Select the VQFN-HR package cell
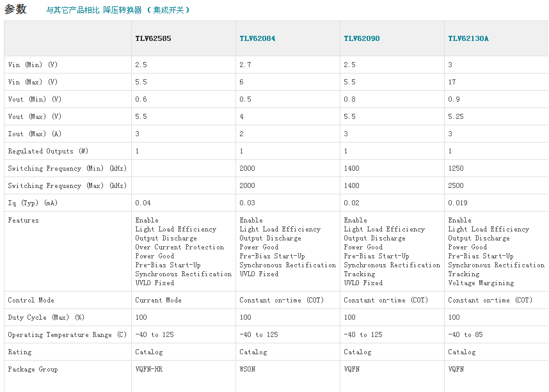549x392 pixels. coord(148,369)
